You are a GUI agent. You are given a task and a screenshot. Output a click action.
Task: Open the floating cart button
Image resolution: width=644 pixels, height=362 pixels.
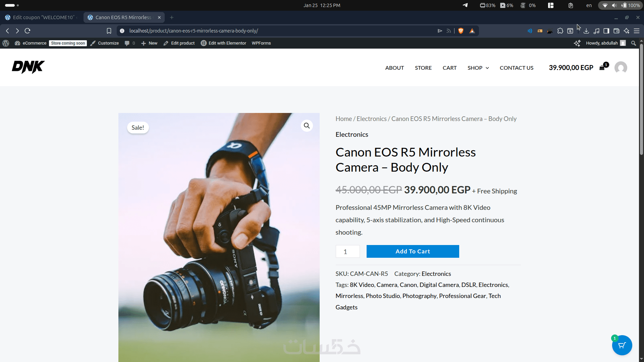pyautogui.click(x=622, y=345)
